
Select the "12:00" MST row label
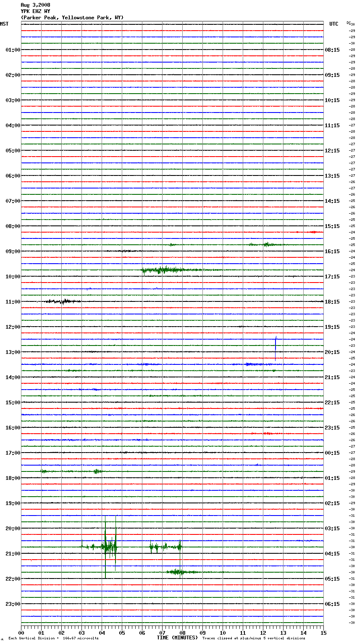tap(13, 327)
